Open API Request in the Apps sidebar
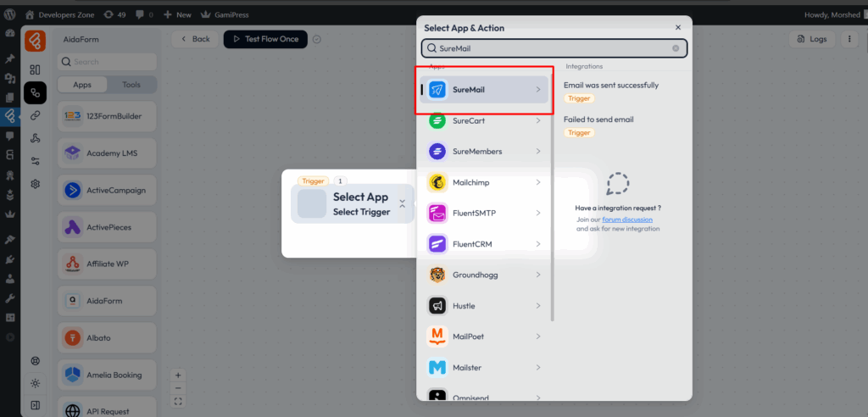Image resolution: width=868 pixels, height=417 pixels. pos(107,409)
